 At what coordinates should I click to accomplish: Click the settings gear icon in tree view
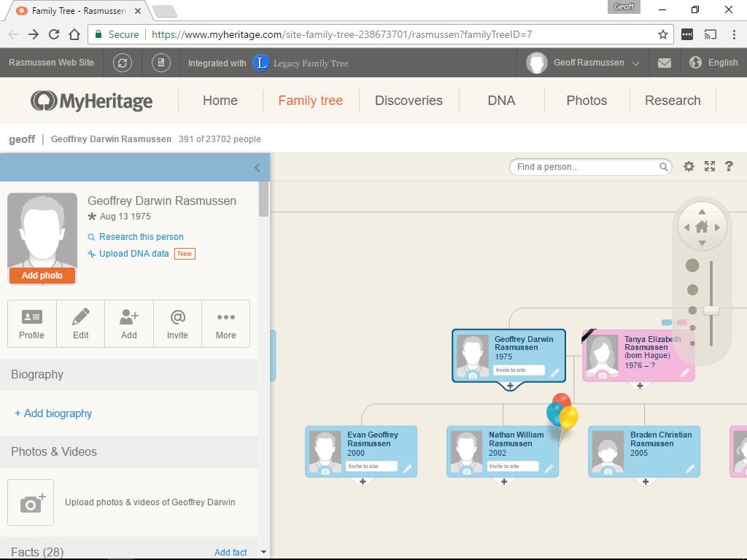[689, 167]
